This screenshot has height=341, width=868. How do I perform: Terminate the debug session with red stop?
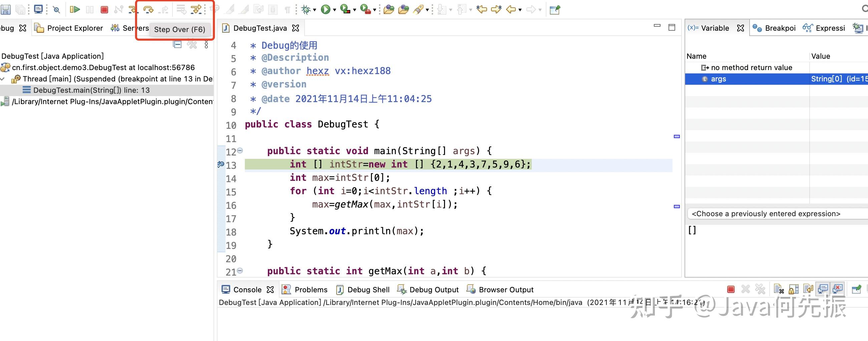(104, 9)
